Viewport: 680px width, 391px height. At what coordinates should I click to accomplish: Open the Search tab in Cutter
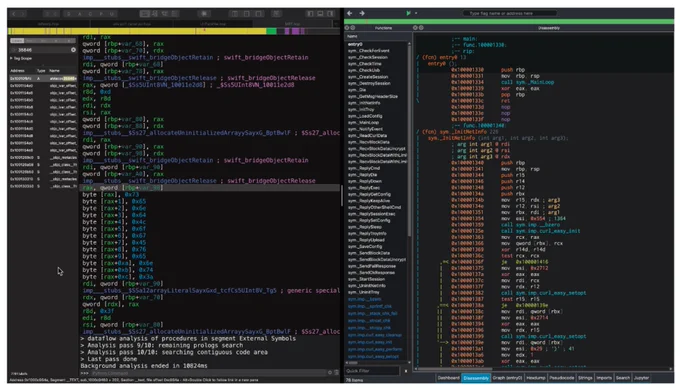pyautogui.click(x=623, y=378)
